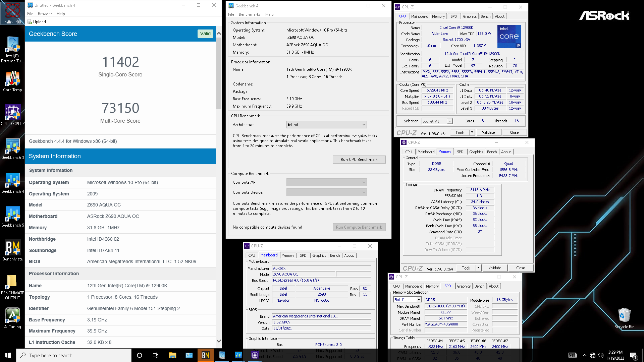Click Run CPU Benchmark button
This screenshot has width=644, height=362.
click(x=359, y=160)
